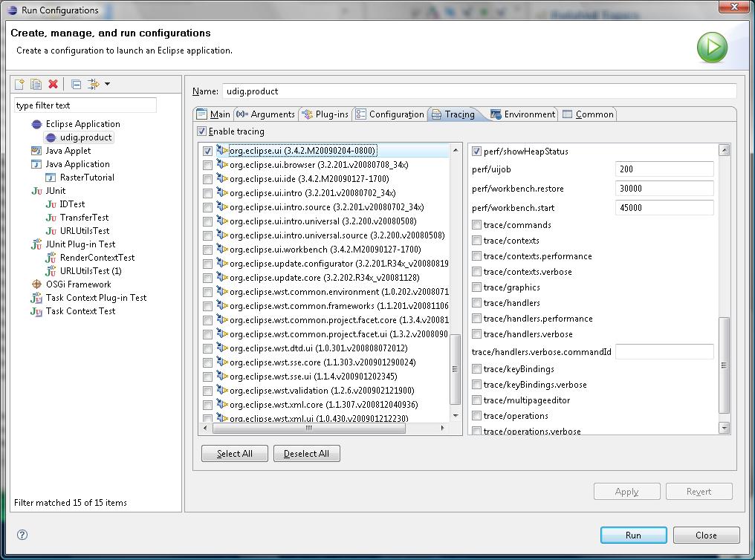The width and height of the screenshot is (755, 560).
Task: Click the Deselect All button
Action: pyautogui.click(x=307, y=454)
